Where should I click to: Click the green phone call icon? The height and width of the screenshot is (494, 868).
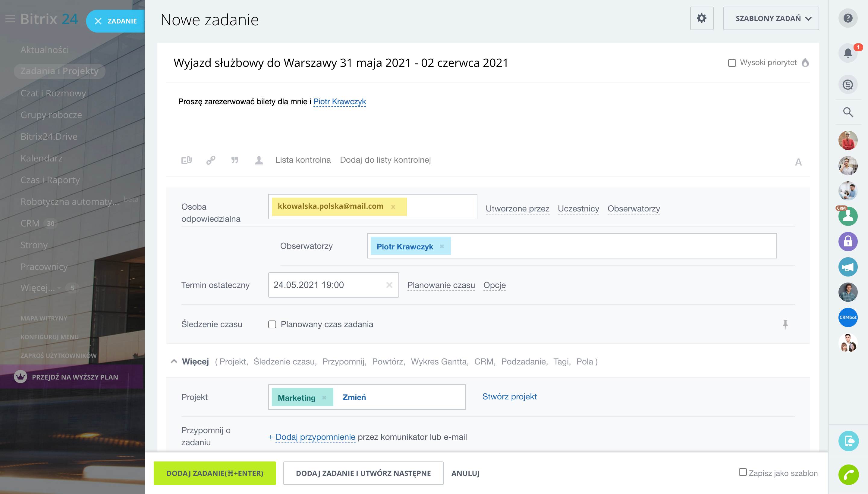848,474
